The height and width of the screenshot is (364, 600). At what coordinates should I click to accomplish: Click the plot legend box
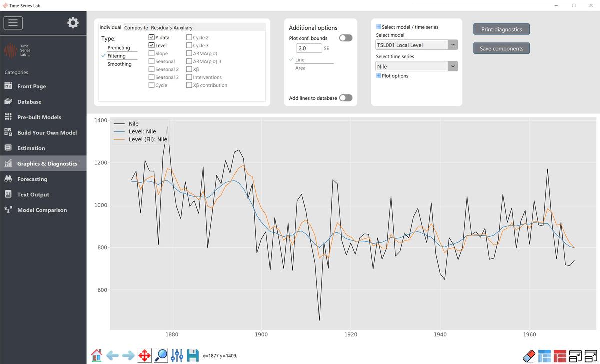coord(140,132)
